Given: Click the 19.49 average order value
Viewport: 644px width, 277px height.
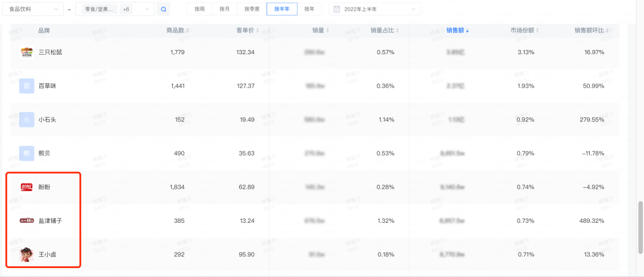Looking at the screenshot, I should tap(247, 120).
